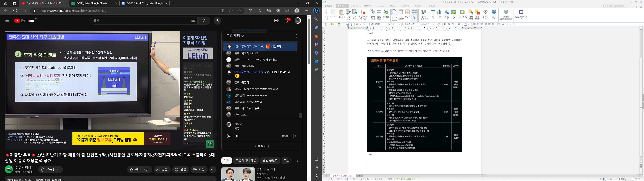Click the YouTube voice search microphone
The width and height of the screenshot is (644, 181).
coord(218,21)
